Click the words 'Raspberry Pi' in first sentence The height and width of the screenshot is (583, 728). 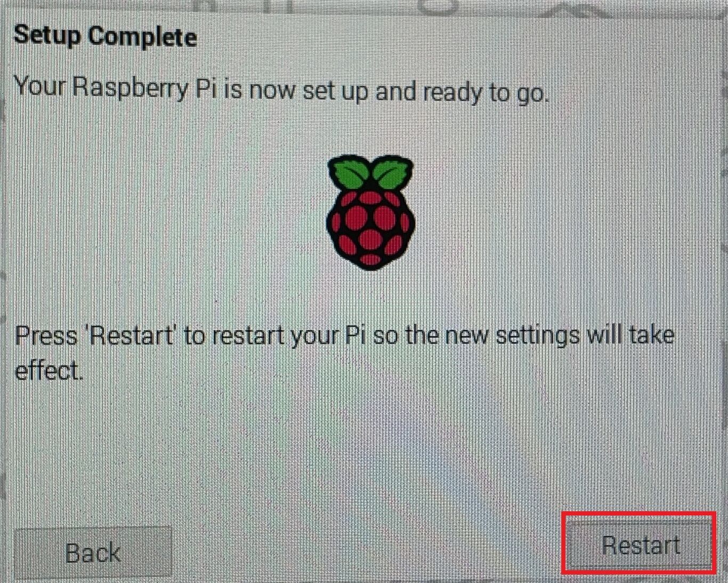coord(144,88)
